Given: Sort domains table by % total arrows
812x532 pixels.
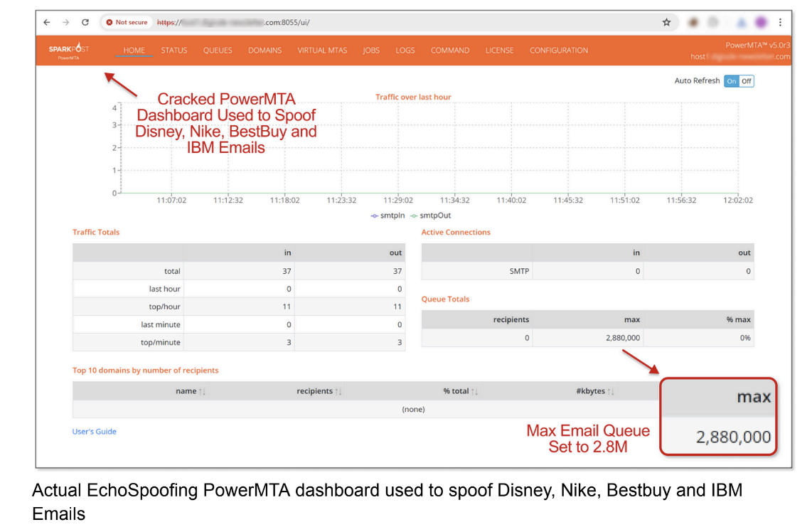Looking at the screenshot, I should [474, 392].
